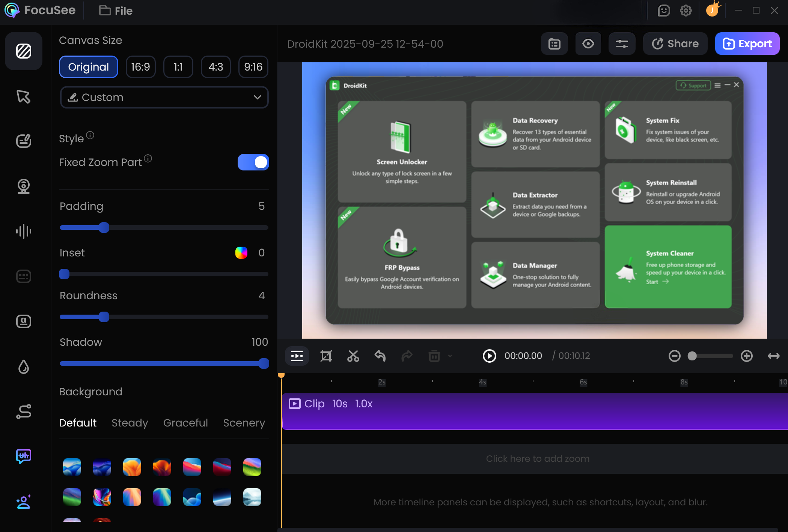Click the fit timeline width icon

coord(773,356)
